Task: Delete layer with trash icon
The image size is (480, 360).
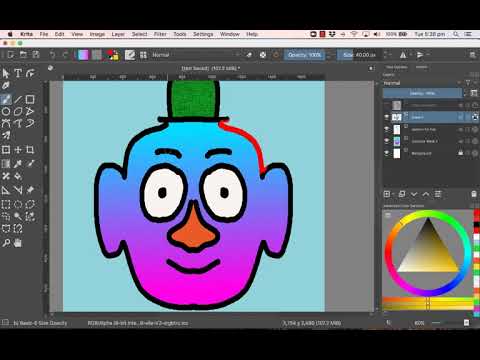Action: (474, 194)
